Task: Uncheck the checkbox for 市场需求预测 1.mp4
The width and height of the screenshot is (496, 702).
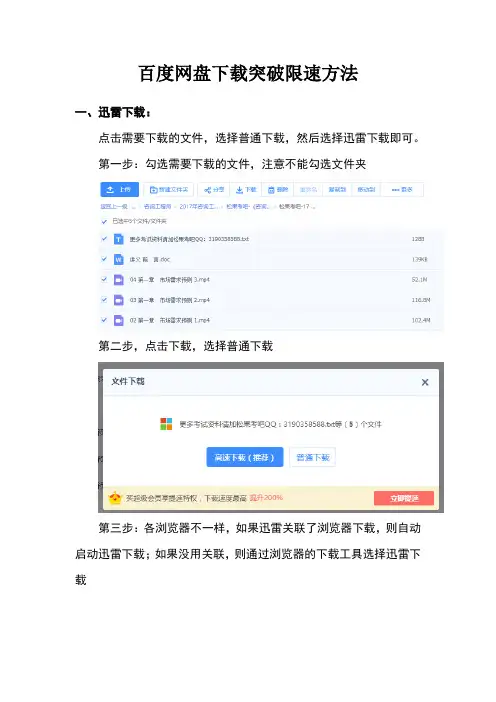Action: click(104, 320)
